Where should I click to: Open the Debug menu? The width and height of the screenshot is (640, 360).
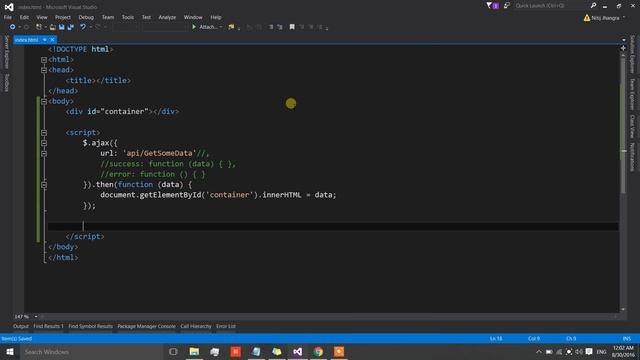[86, 17]
